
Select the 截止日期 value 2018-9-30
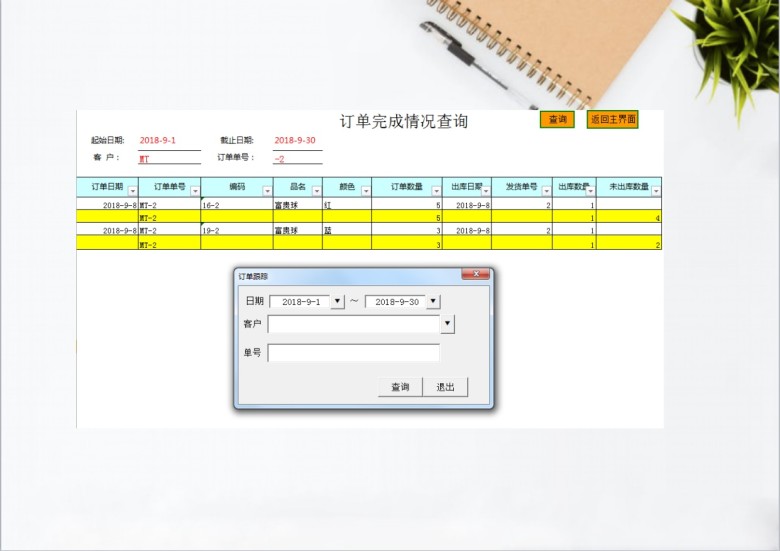click(297, 141)
